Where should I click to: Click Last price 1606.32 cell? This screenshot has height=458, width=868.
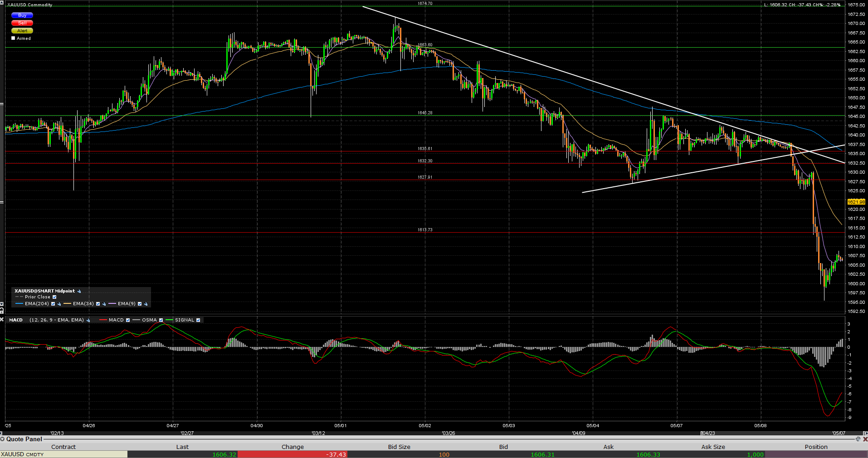pos(182,454)
